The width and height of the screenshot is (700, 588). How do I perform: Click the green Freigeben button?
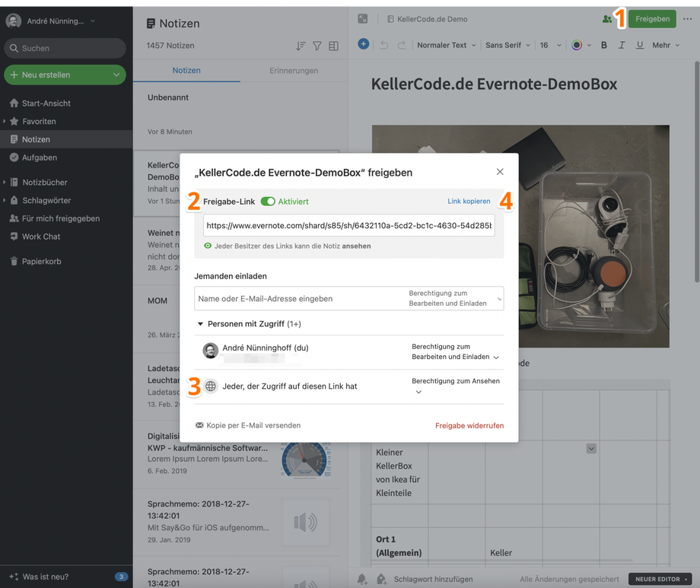(x=652, y=19)
